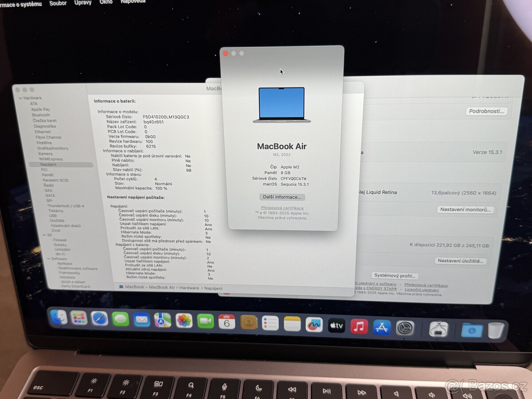Open the Photos app in dock
532x399 pixels.
[184, 321]
